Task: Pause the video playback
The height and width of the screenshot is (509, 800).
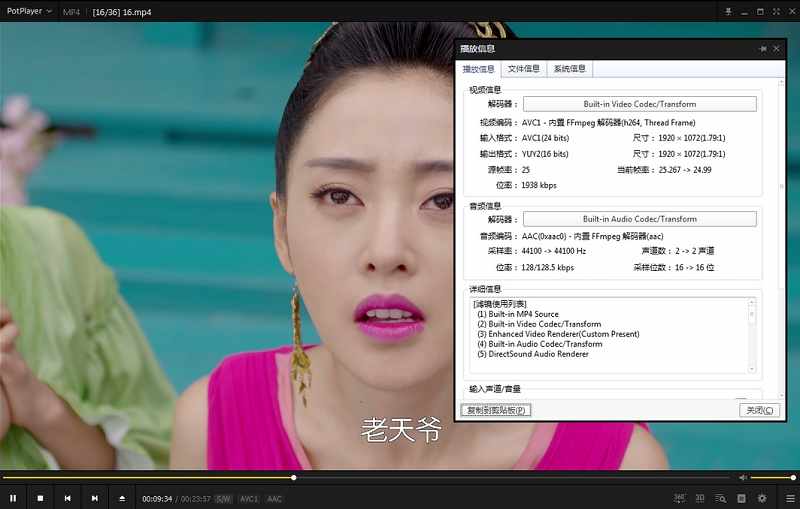Action: pyautogui.click(x=13, y=498)
